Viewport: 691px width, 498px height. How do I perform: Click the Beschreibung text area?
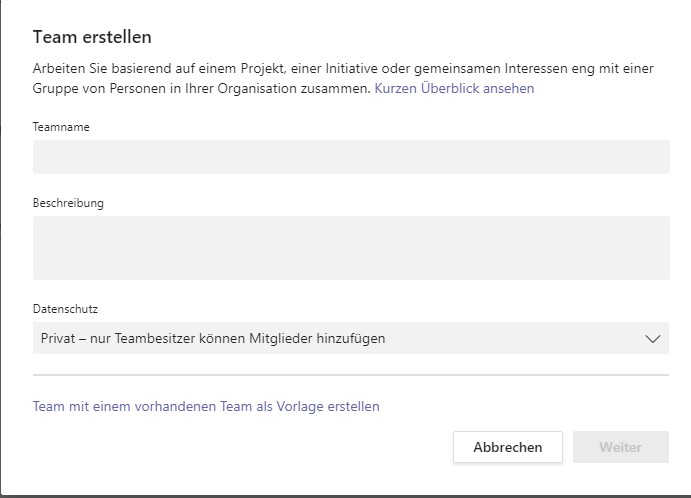(x=351, y=248)
